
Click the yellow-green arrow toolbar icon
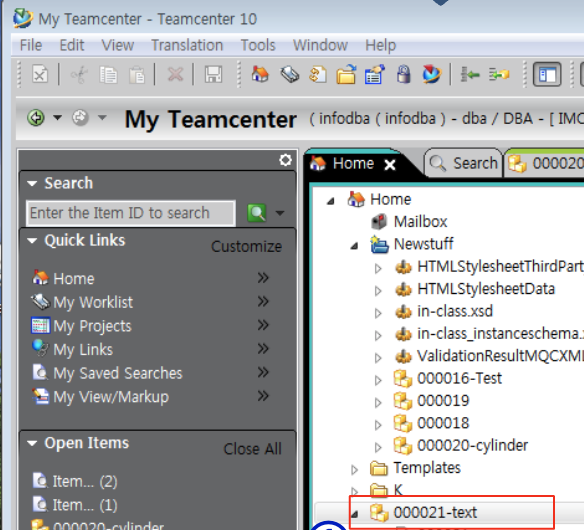point(499,74)
